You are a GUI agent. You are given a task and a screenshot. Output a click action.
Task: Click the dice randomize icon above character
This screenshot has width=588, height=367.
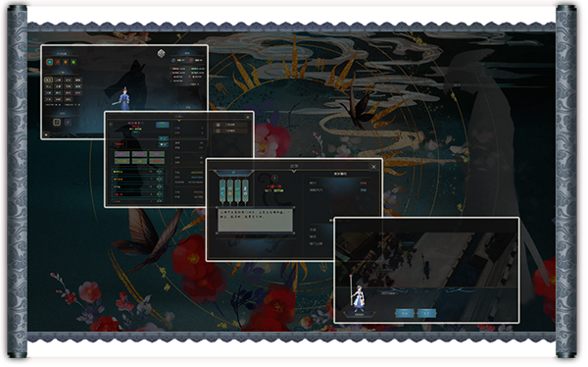[162, 54]
